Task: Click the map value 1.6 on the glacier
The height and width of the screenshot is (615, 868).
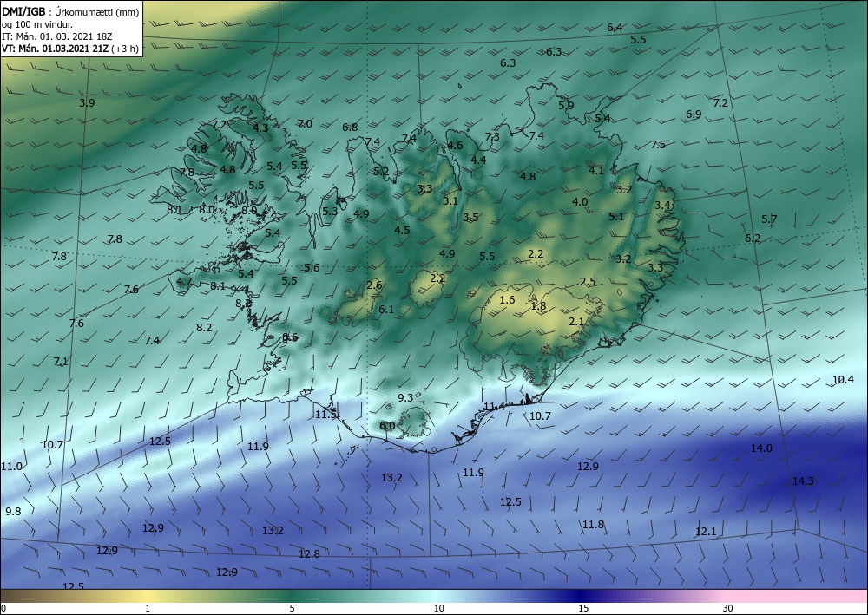Action: pyautogui.click(x=507, y=300)
